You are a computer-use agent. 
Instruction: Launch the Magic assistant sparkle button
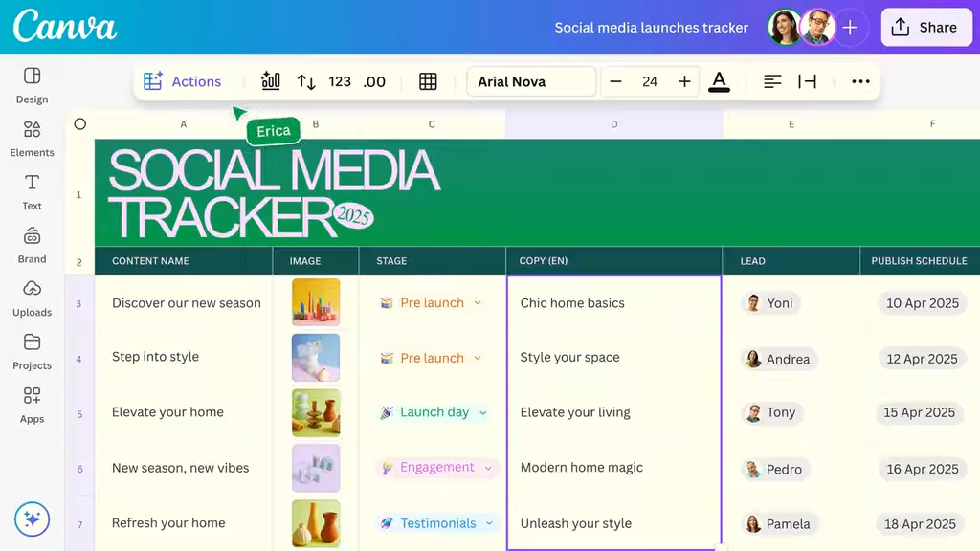(x=32, y=519)
